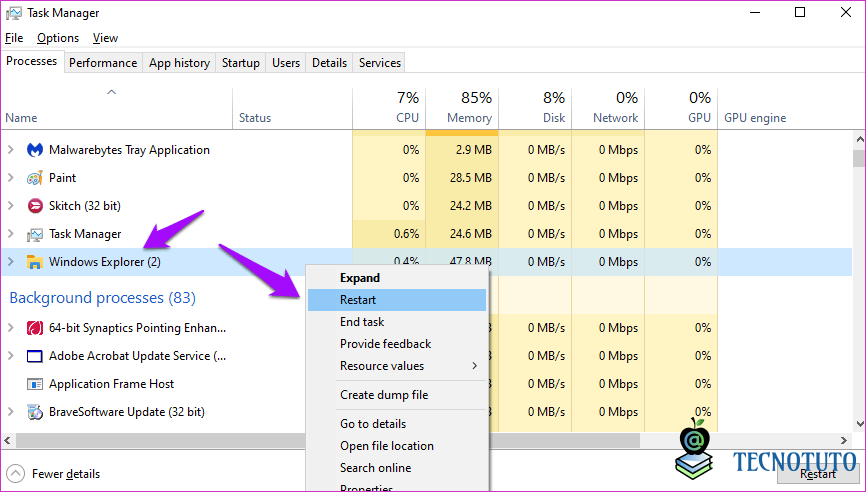Sort by the Memory column header

pyautogui.click(x=462, y=108)
